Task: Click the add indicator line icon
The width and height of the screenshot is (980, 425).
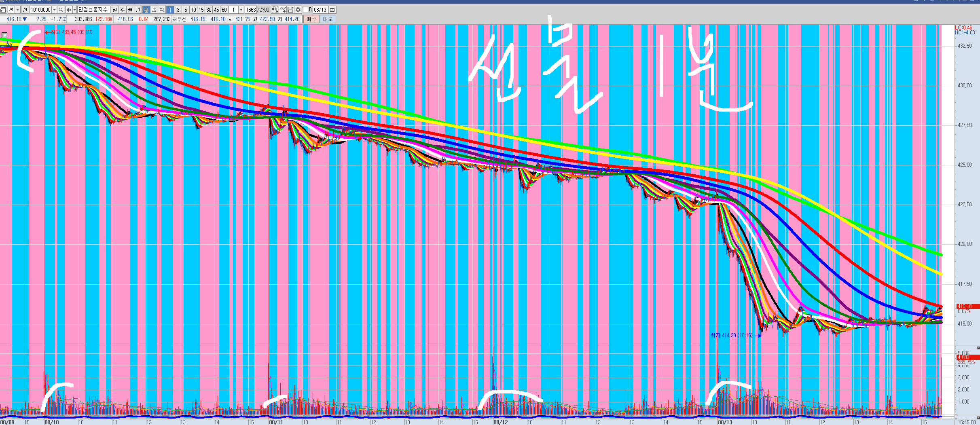Action: pyautogui.click(x=283, y=10)
